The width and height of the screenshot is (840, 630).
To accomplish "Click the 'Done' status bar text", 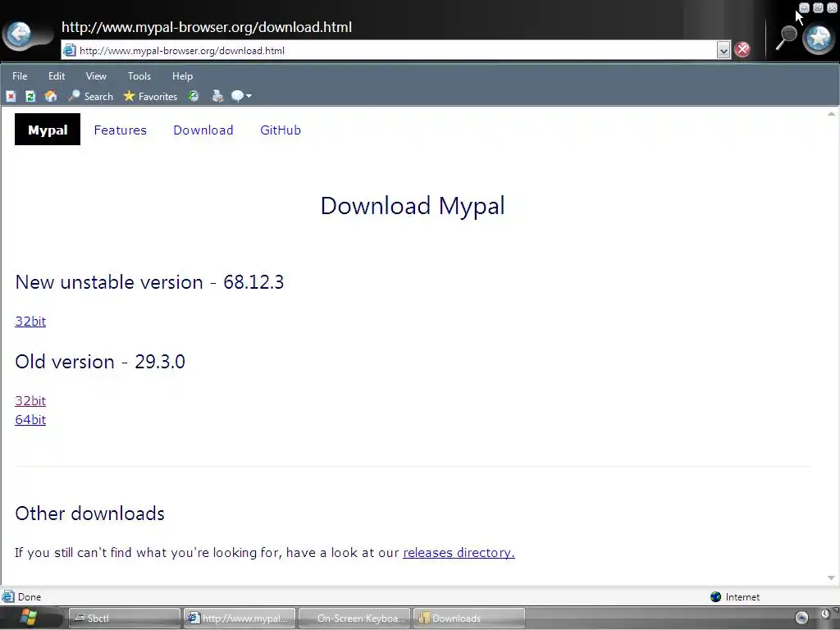I will pyautogui.click(x=30, y=597).
